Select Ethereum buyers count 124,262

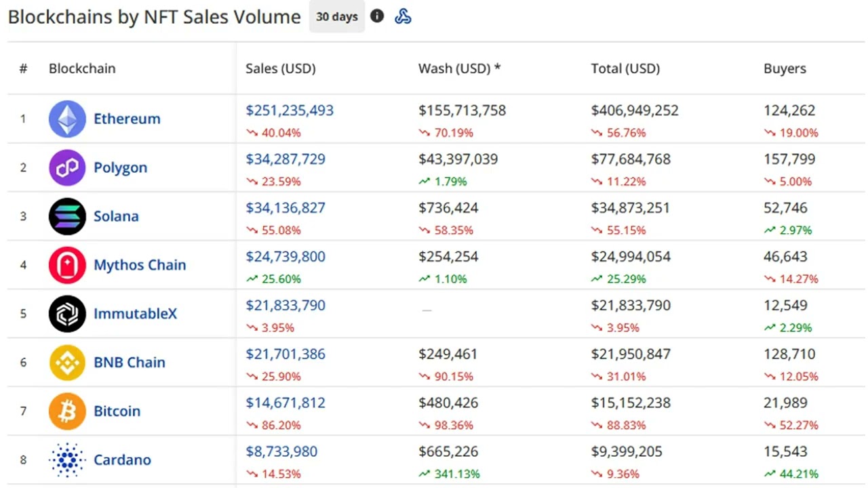click(x=789, y=110)
